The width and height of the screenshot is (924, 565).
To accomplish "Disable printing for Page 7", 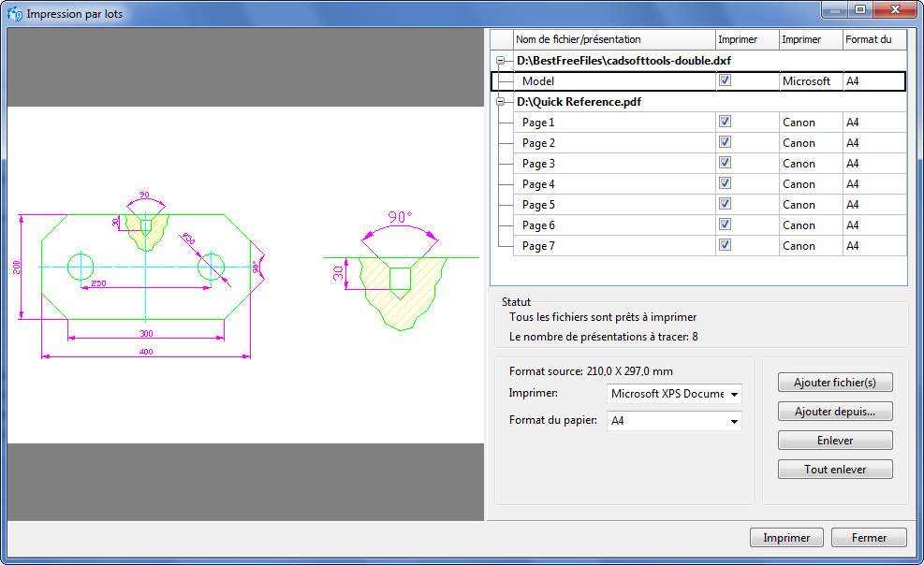I will (725, 245).
